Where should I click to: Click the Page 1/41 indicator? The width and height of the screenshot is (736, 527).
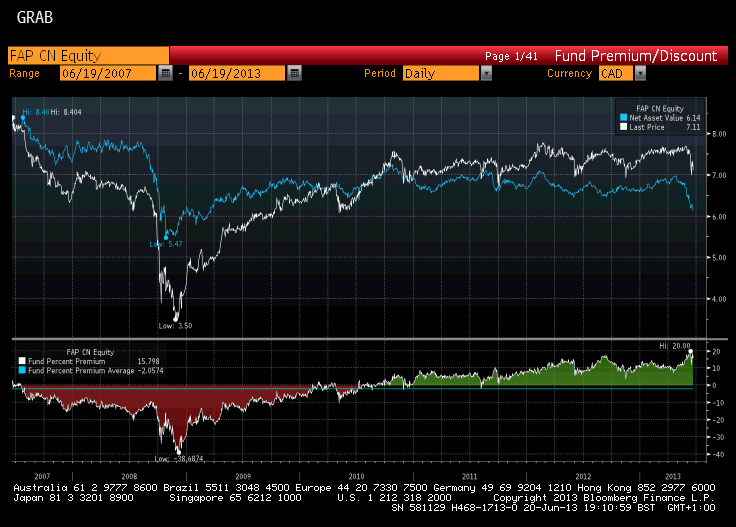pyautogui.click(x=511, y=56)
